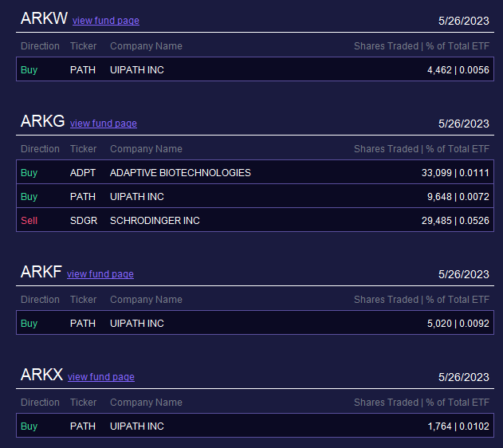The image size is (503, 448).
Task: Click the ARKW date 5/26/2023
Action: tap(464, 22)
